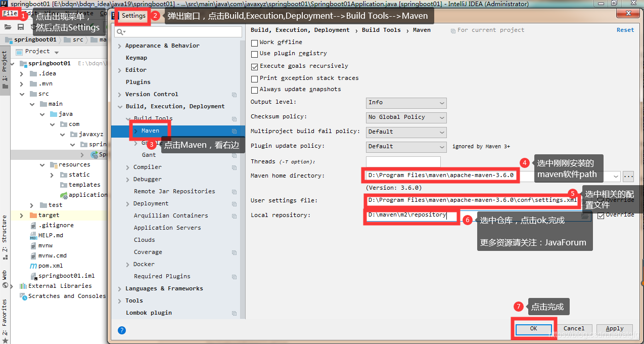This screenshot has height=344, width=644.
Task: Click the HELP.md markdown file icon
Action: (33, 235)
